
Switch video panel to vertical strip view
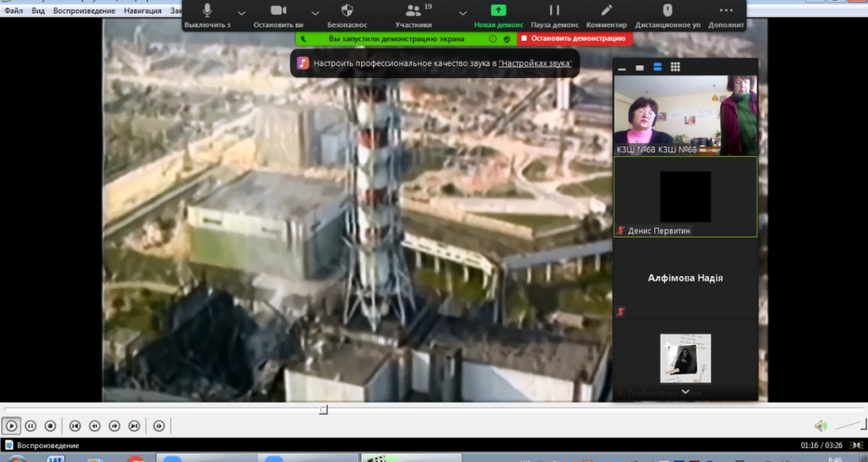point(657,68)
